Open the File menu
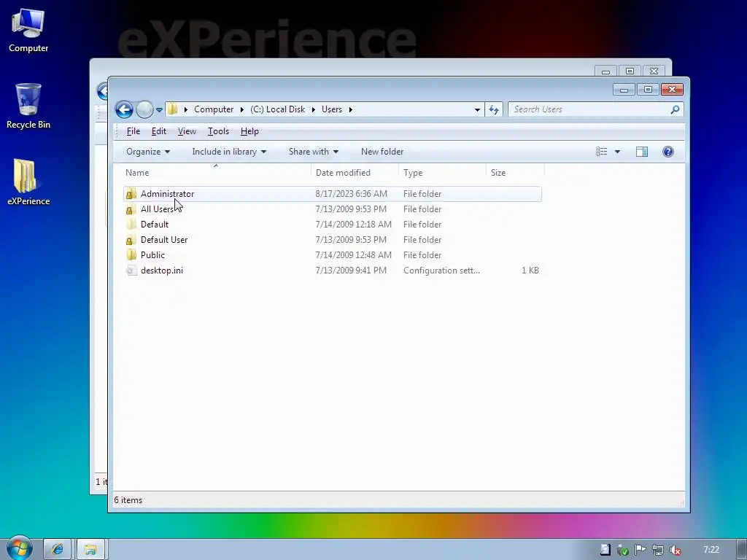 pos(133,131)
